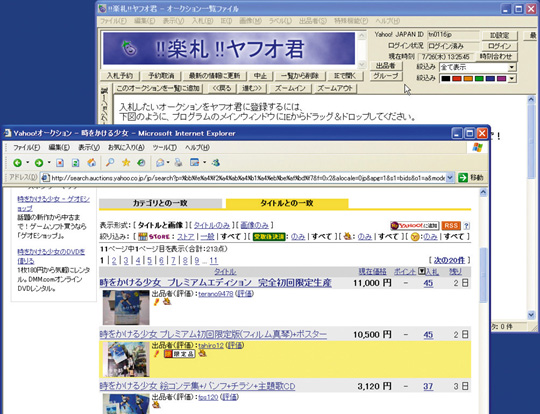Viewport: 540px width, 414px height.
Task: Click the blue help question mark icon
Action: [x=466, y=226]
